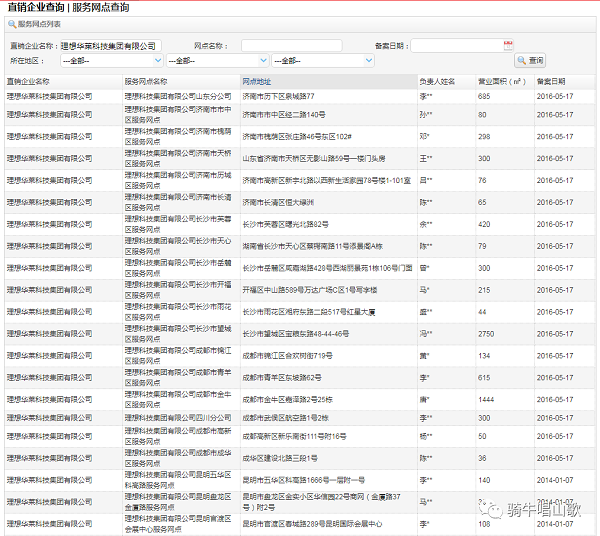The height and width of the screenshot is (536, 600).
Task: Select the area value 685
Action: point(484,96)
